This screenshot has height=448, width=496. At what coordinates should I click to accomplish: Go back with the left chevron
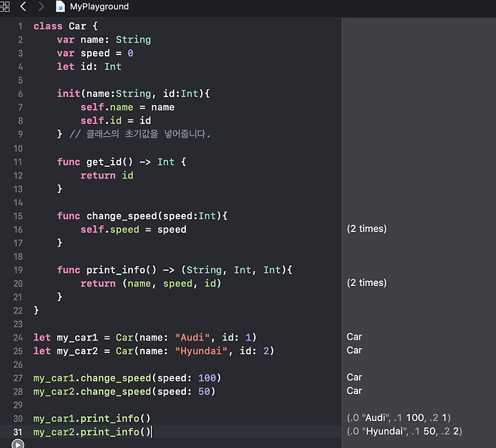coord(23,6)
